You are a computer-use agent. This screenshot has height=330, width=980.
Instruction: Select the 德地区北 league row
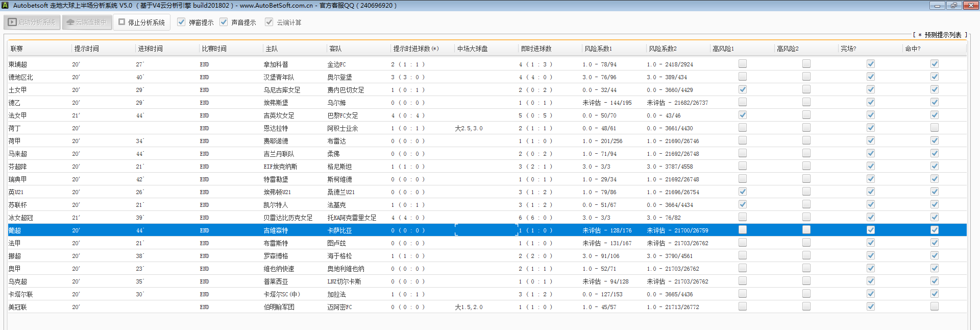[21, 77]
